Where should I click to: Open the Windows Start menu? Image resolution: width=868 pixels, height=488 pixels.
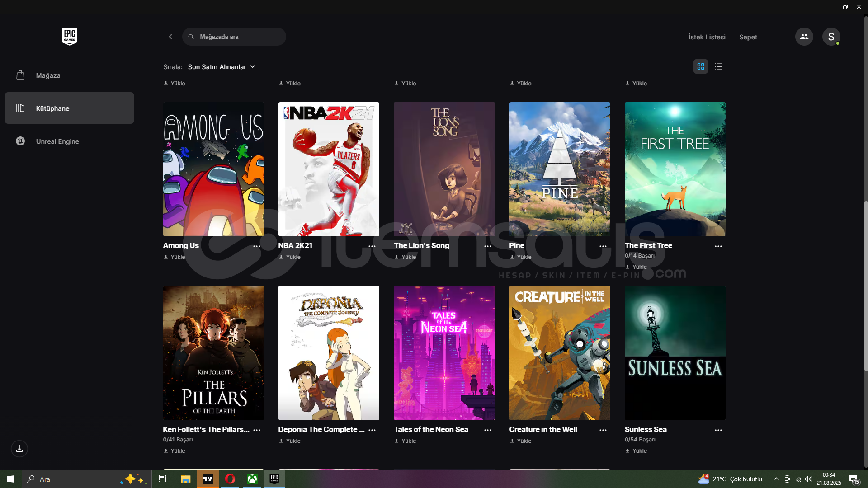point(11,479)
